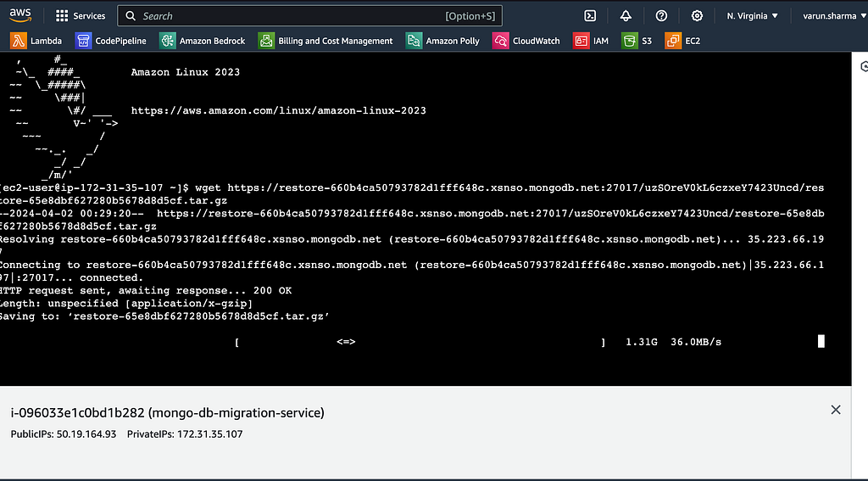868x481 pixels.
Task: Click the '200 OK' response line
Action: 146,290
